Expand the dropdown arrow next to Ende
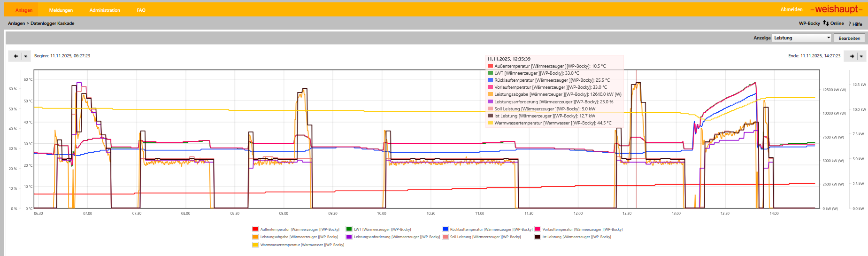 pos(861,56)
